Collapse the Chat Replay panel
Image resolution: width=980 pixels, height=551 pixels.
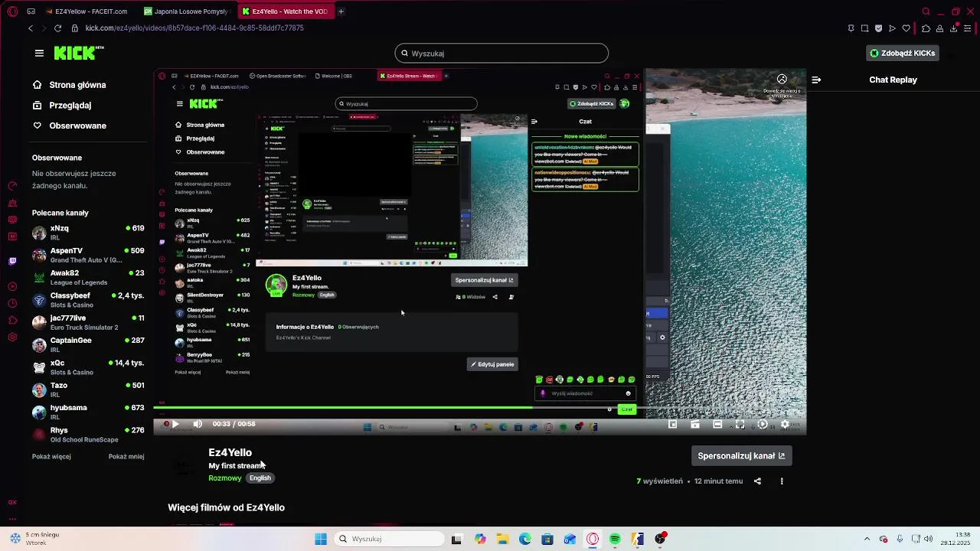[x=816, y=80]
